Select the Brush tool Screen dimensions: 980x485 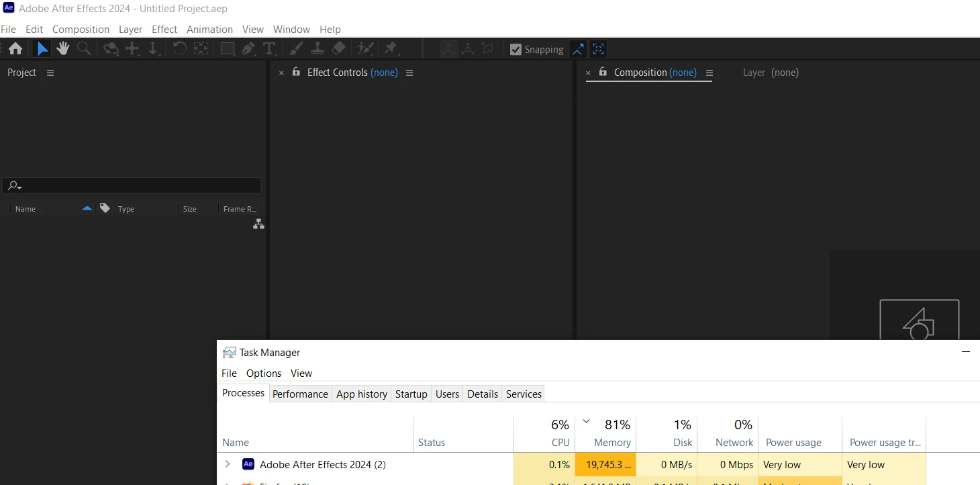(x=296, y=48)
